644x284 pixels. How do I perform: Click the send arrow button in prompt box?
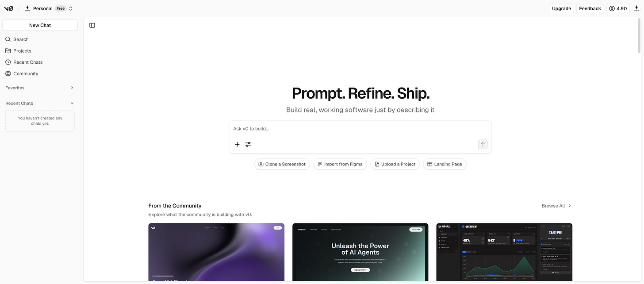click(483, 144)
